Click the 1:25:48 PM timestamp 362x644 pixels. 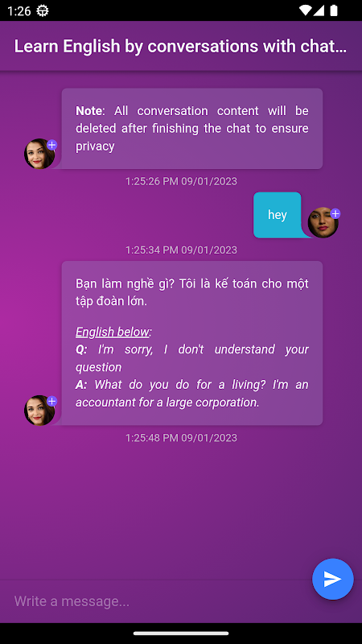coord(181,438)
